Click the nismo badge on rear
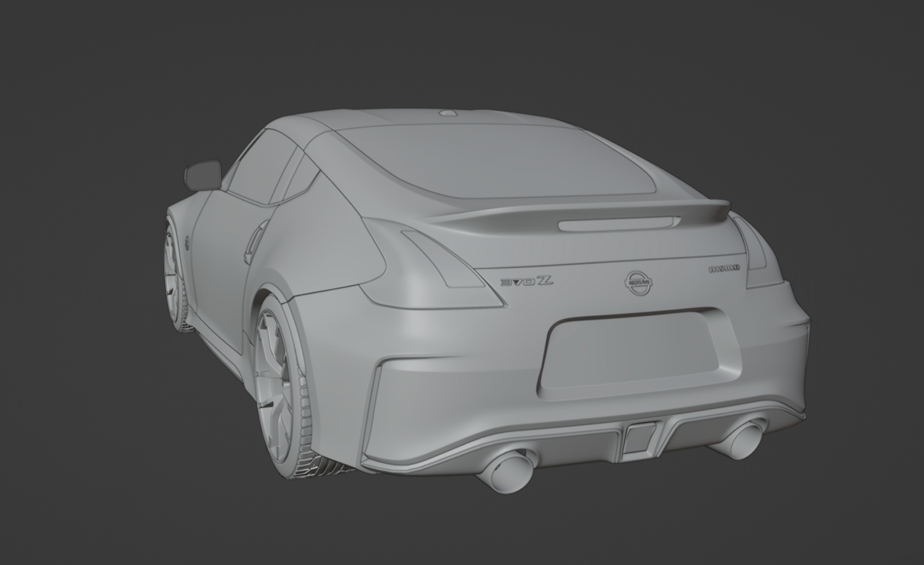924x565 pixels. pos(724,268)
